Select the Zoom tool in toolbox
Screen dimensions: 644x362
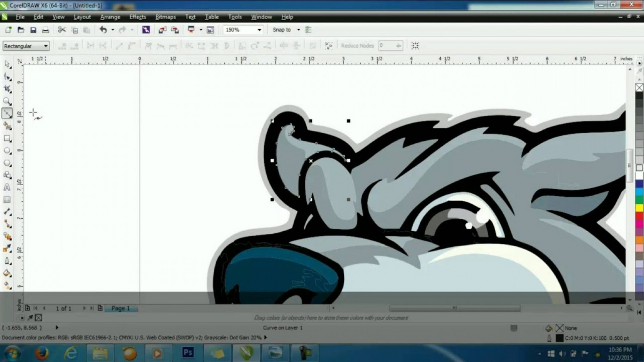click(7, 101)
